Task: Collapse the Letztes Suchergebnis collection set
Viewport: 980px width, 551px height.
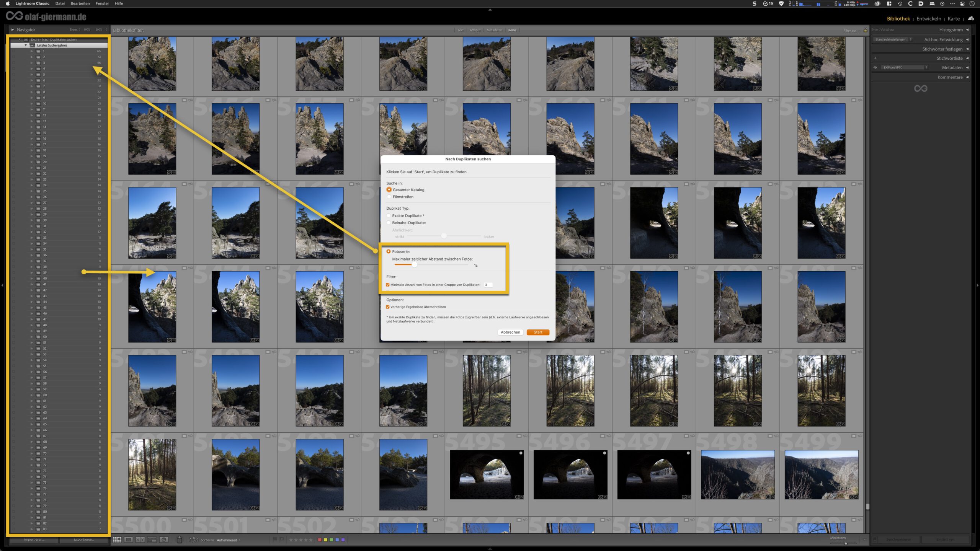Action: (26, 45)
